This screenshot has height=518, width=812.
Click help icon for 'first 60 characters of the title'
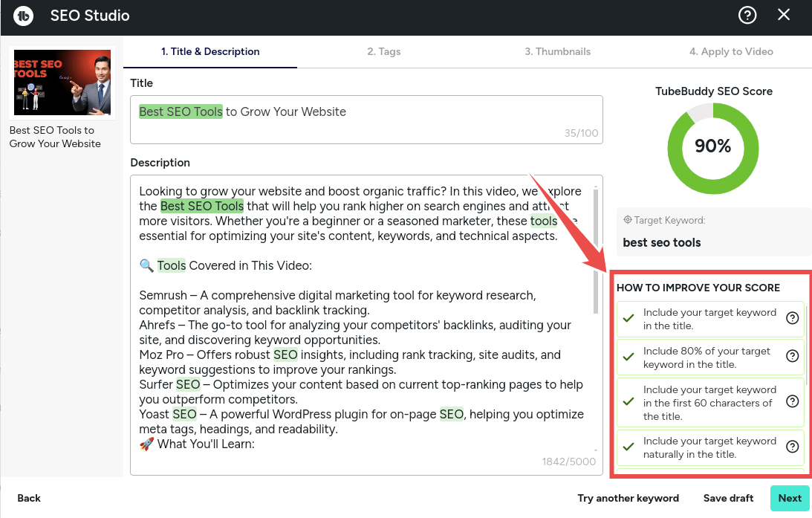pyautogui.click(x=793, y=401)
